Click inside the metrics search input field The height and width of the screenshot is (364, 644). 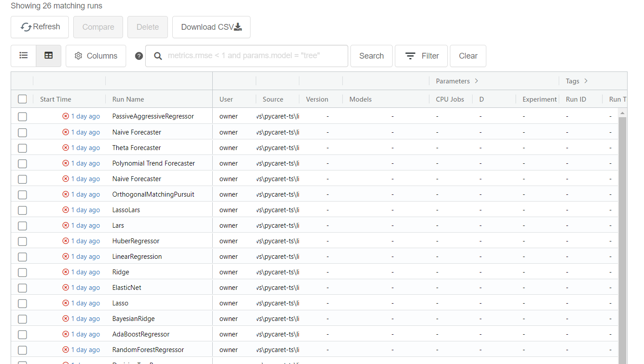[x=253, y=55]
